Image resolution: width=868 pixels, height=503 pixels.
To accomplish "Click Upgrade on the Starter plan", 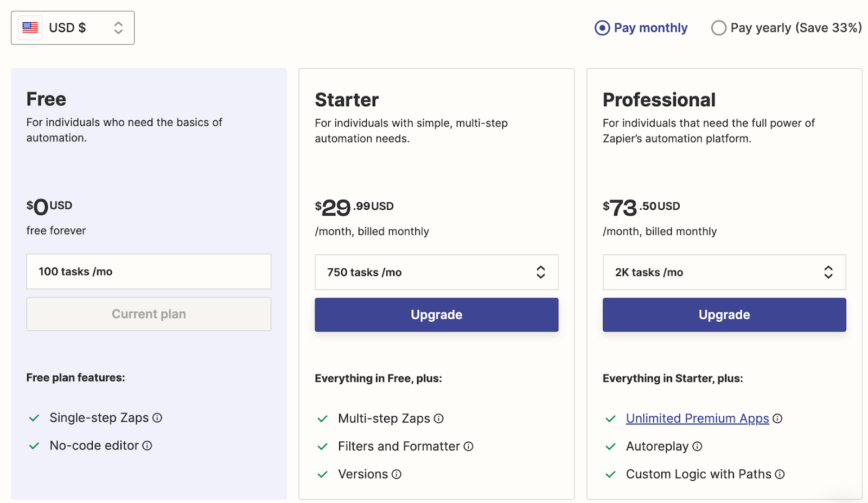I will [x=436, y=315].
